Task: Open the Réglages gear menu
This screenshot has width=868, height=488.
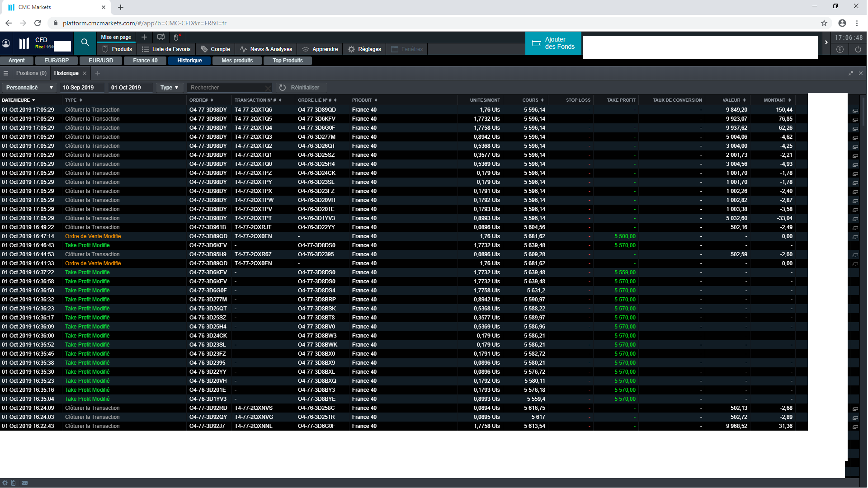Action: tap(364, 49)
